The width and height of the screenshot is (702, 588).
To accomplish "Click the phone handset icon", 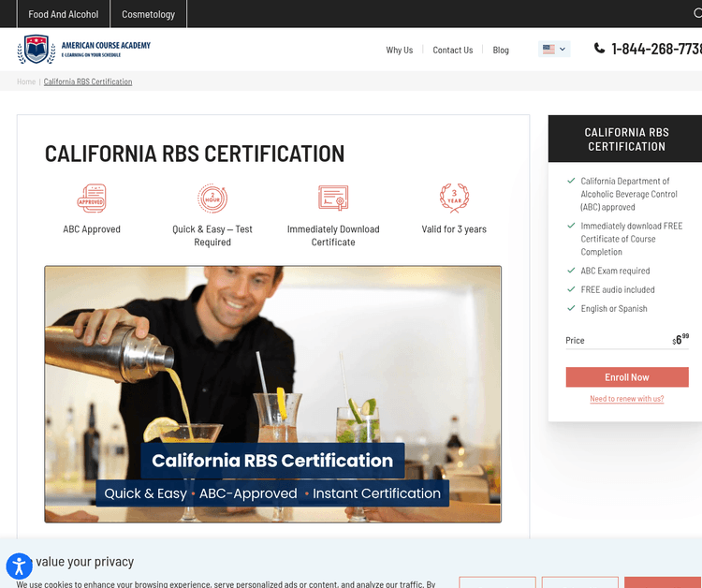I will [x=599, y=48].
